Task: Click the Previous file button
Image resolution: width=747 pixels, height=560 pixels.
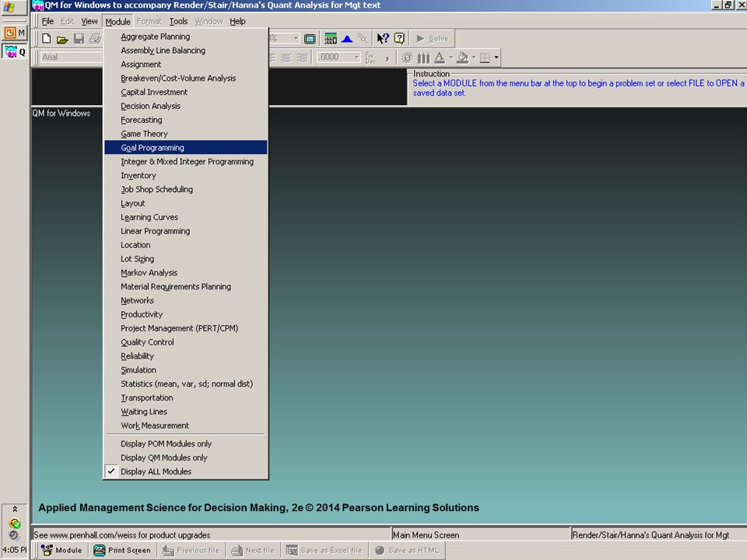Action: pyautogui.click(x=191, y=550)
